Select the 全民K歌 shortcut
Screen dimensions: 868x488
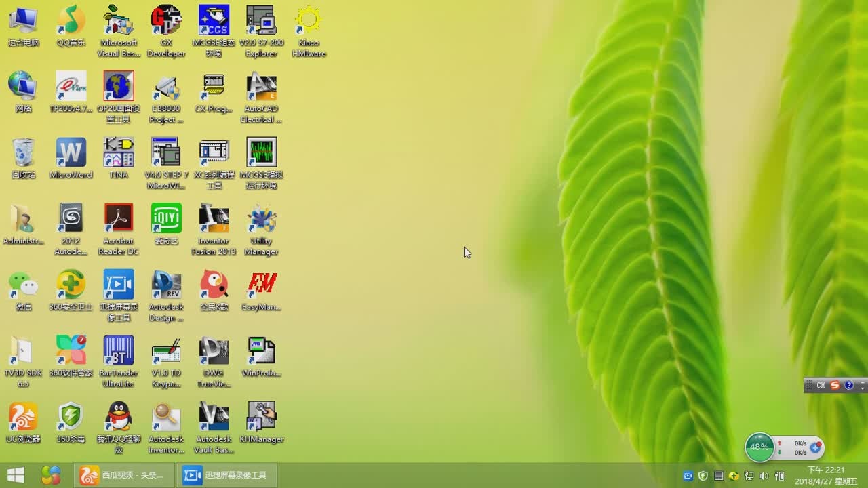tap(214, 291)
